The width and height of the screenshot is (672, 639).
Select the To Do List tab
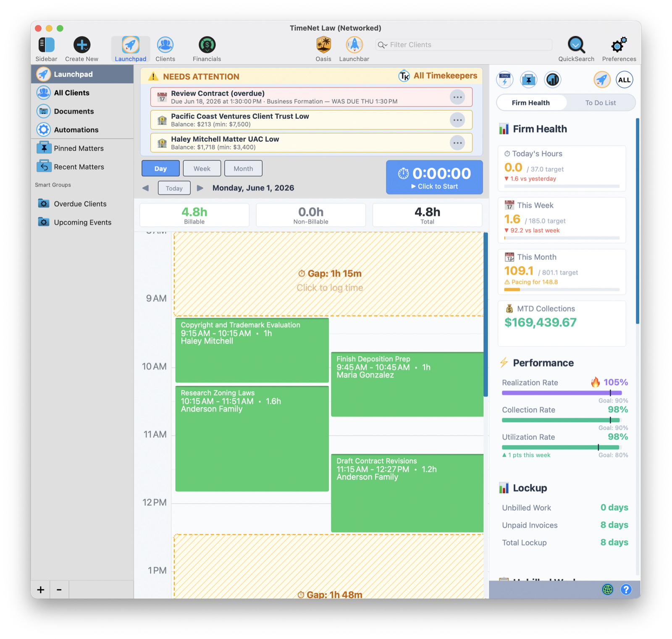pyautogui.click(x=601, y=102)
